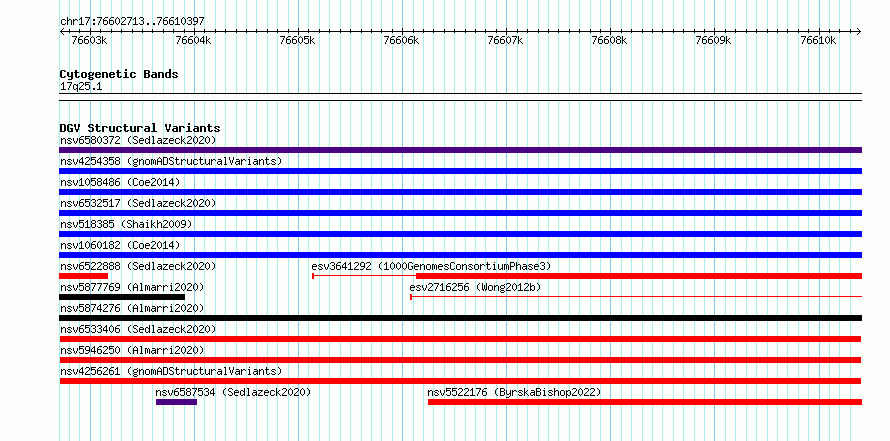Image resolution: width=890 pixels, height=441 pixels.
Task: Click the red bar under nsv4256261
Action: (460, 381)
